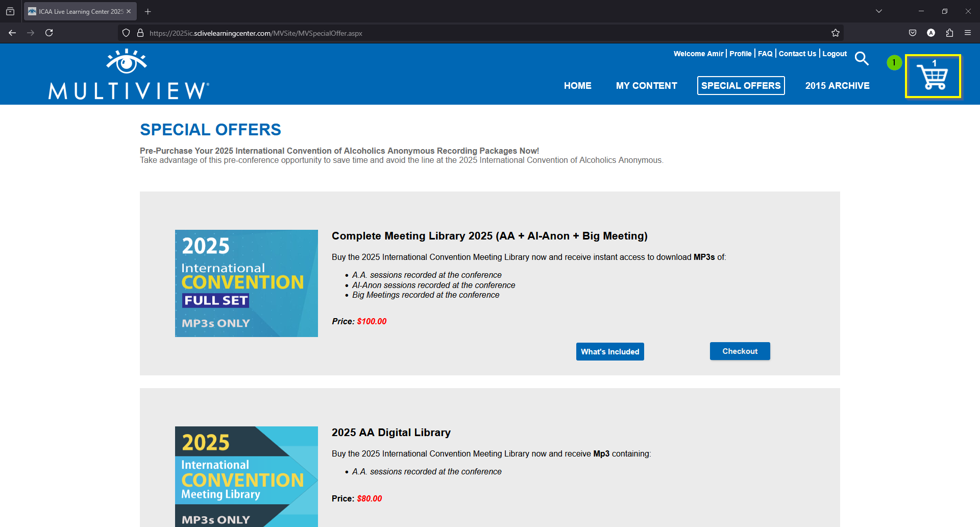Close the ICAA Live Learning Center tab
The width and height of the screenshot is (980, 527).
pos(129,11)
